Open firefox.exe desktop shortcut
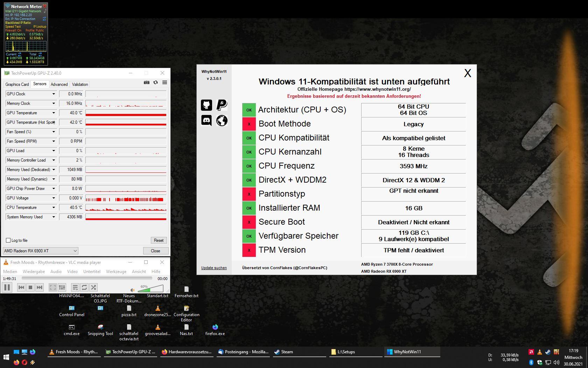Image resolution: width=588 pixels, height=368 pixels. click(x=215, y=330)
